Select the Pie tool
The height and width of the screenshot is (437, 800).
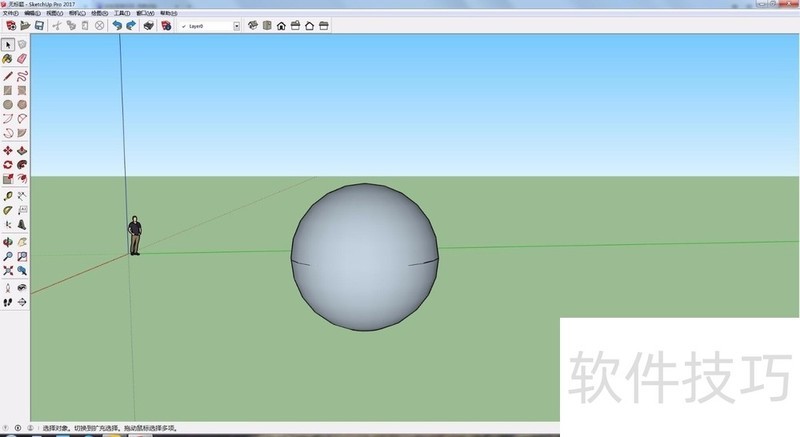point(22,133)
